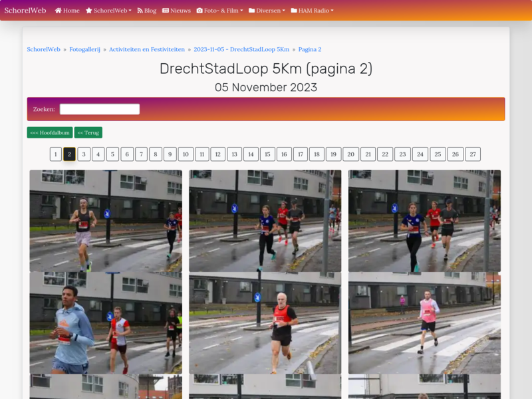
Task: Select the current page 2 button
Action: (x=69, y=154)
